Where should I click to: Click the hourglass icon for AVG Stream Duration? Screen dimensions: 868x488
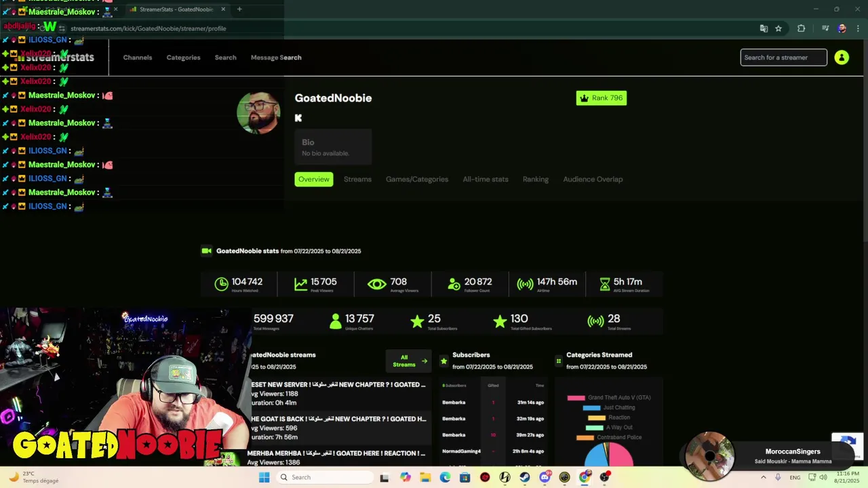point(605,285)
